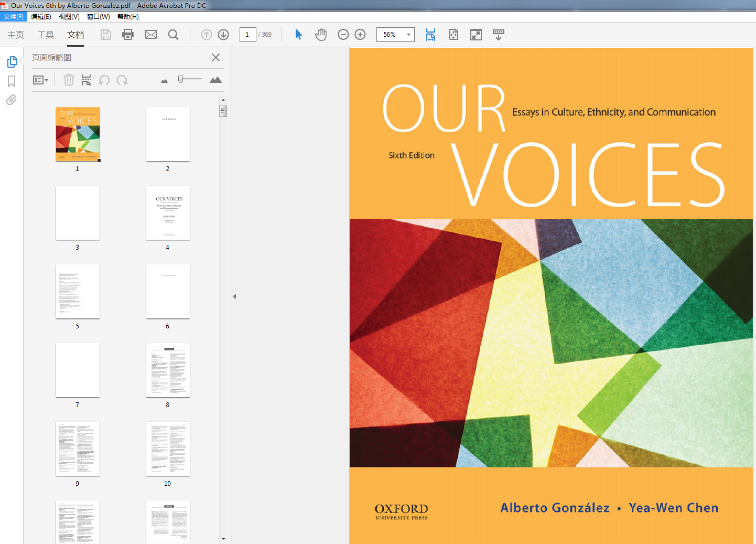Open the attachments paperclip panel
This screenshot has height=544, width=756.
tap(12, 100)
